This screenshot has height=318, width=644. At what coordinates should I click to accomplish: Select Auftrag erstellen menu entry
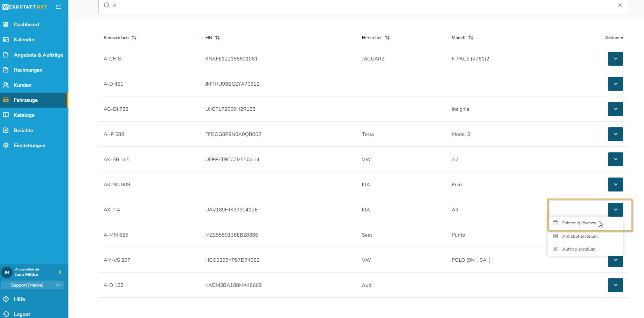point(585,249)
